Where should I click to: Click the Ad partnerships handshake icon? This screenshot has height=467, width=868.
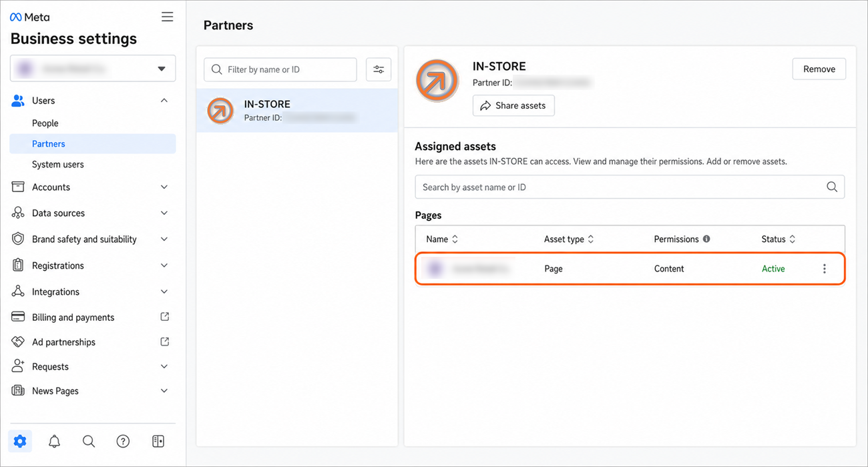click(18, 342)
